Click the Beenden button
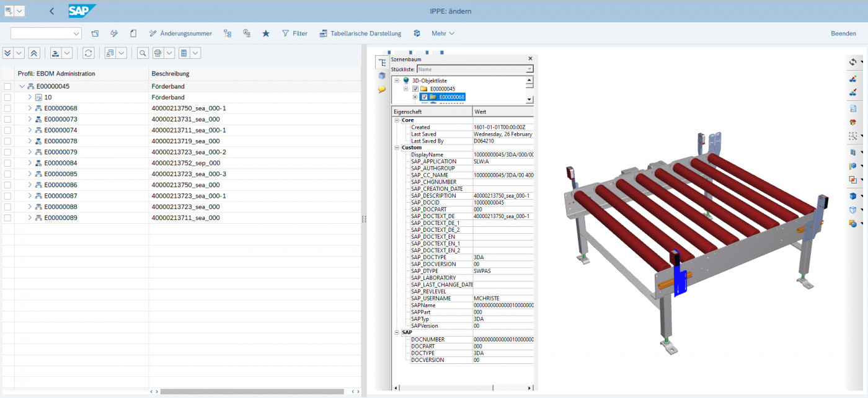This screenshot has width=868, height=398. coord(843,33)
